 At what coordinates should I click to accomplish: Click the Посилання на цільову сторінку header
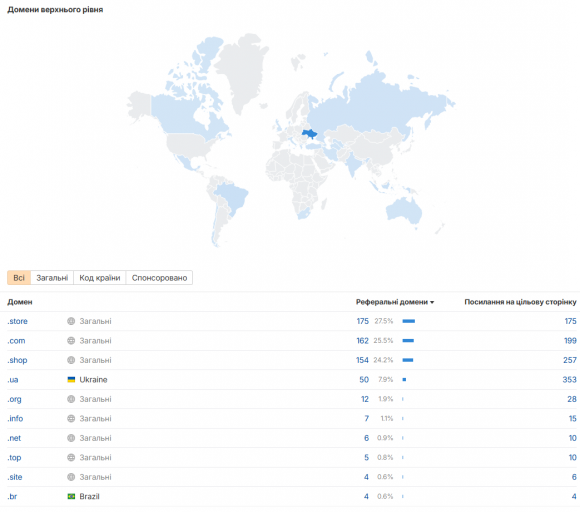520,302
